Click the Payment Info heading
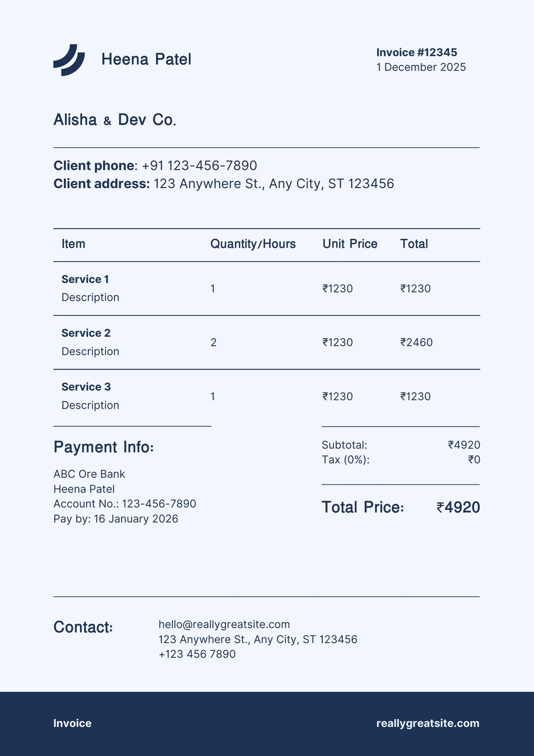The image size is (534, 756). tap(103, 447)
